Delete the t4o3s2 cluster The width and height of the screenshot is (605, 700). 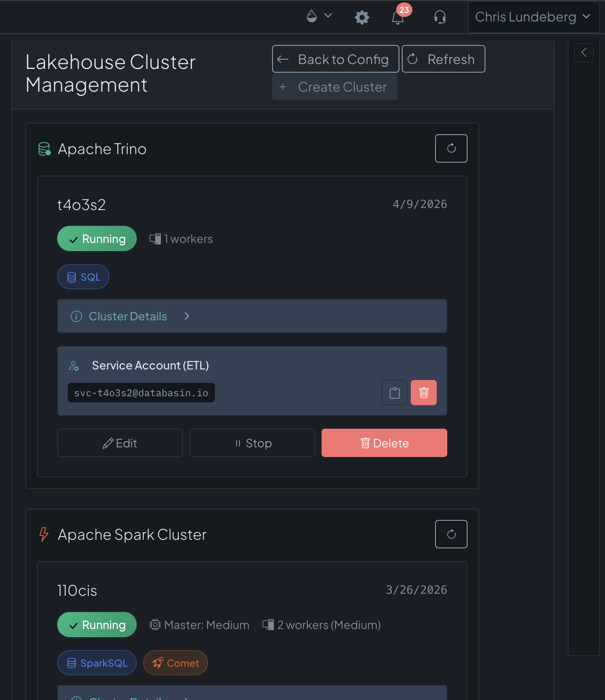[x=384, y=443]
